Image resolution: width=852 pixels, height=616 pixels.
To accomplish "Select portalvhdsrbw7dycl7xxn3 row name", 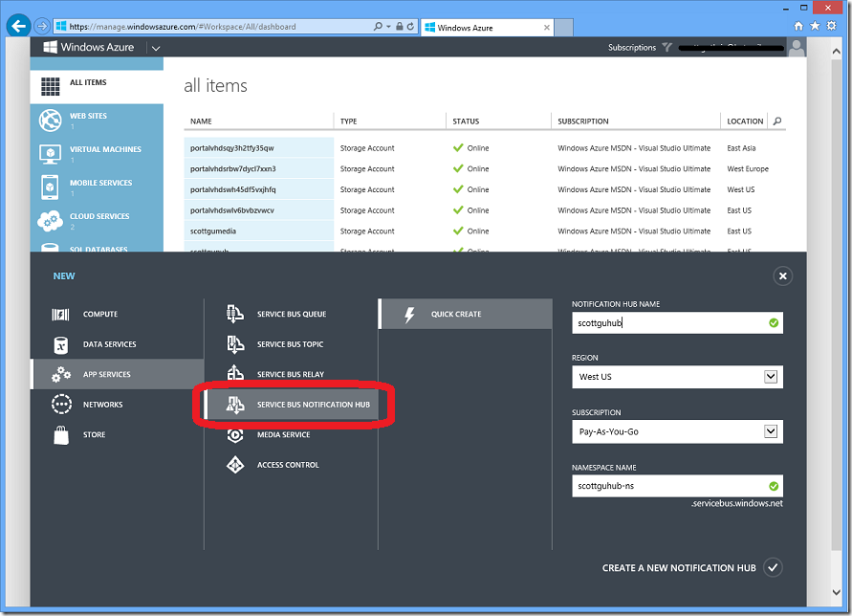I will click(233, 168).
